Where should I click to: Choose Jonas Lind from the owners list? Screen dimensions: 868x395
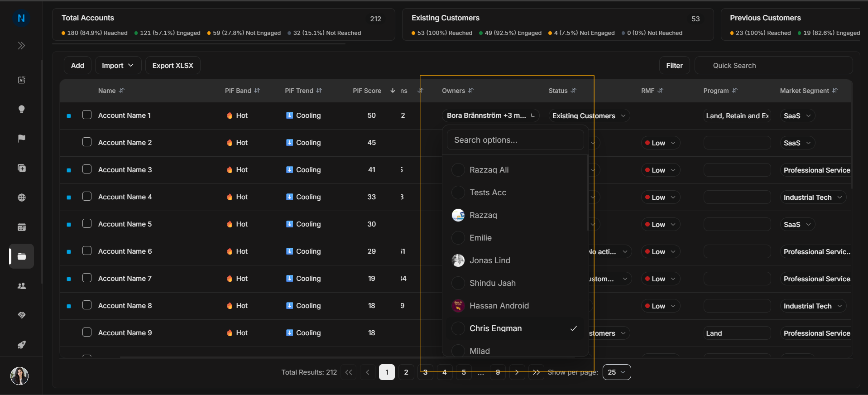(515, 260)
